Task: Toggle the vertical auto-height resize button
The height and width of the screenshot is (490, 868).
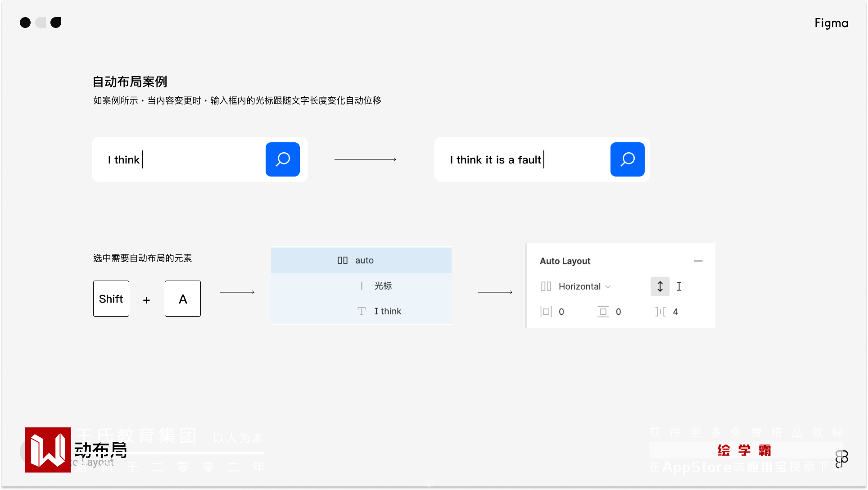Action: click(x=660, y=286)
